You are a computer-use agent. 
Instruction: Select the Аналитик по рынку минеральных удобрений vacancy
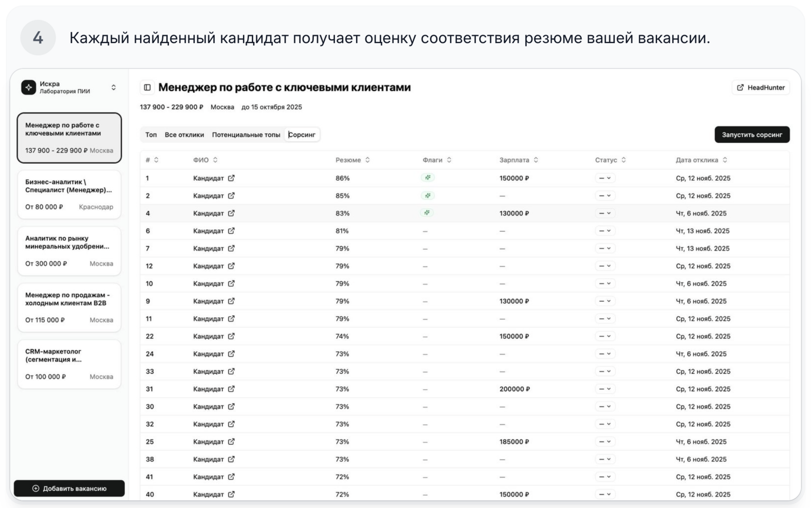tap(69, 251)
